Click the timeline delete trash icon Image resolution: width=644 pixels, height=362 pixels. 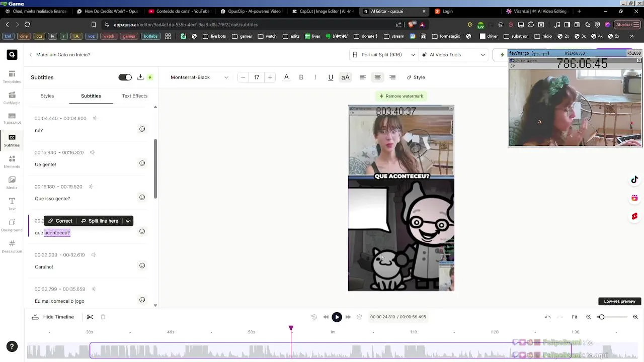[x=103, y=317]
